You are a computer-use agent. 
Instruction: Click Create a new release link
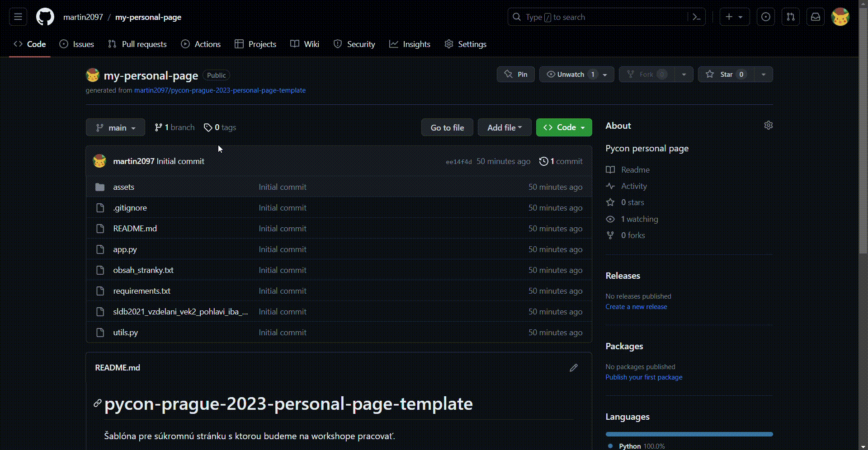tap(636, 307)
